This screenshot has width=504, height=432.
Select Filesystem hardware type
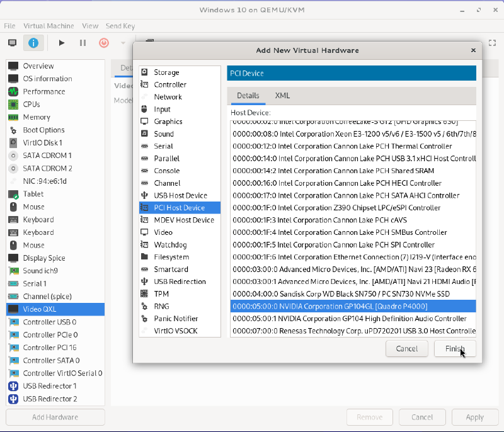pyautogui.click(x=180, y=257)
